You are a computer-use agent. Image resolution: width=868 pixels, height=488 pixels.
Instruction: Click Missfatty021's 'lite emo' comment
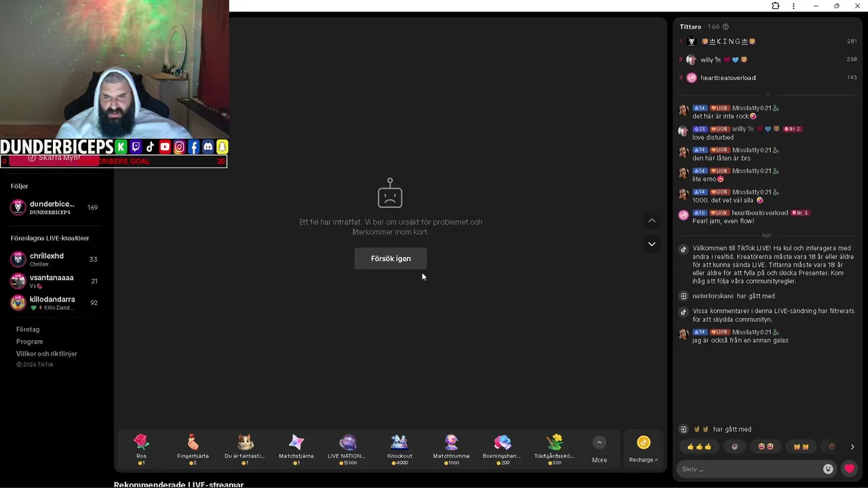tap(708, 179)
